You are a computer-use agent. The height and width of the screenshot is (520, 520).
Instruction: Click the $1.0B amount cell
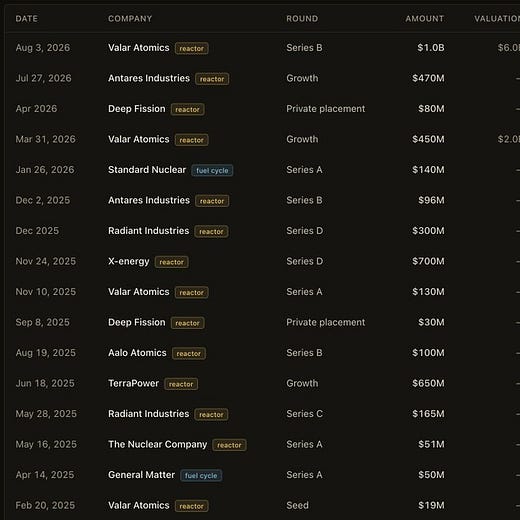[x=431, y=48]
